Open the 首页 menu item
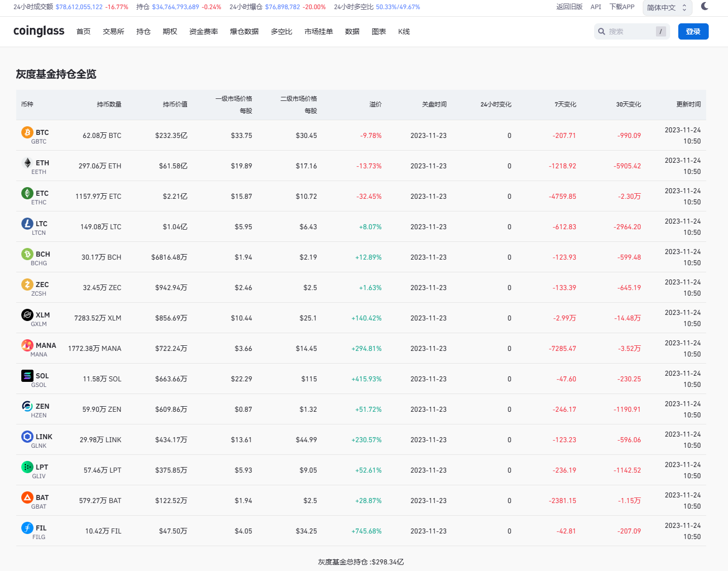This screenshot has width=728, height=571. coord(83,31)
